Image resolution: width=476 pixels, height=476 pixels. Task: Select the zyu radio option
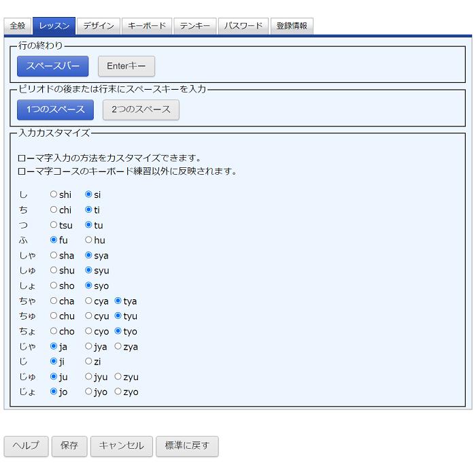tap(118, 377)
